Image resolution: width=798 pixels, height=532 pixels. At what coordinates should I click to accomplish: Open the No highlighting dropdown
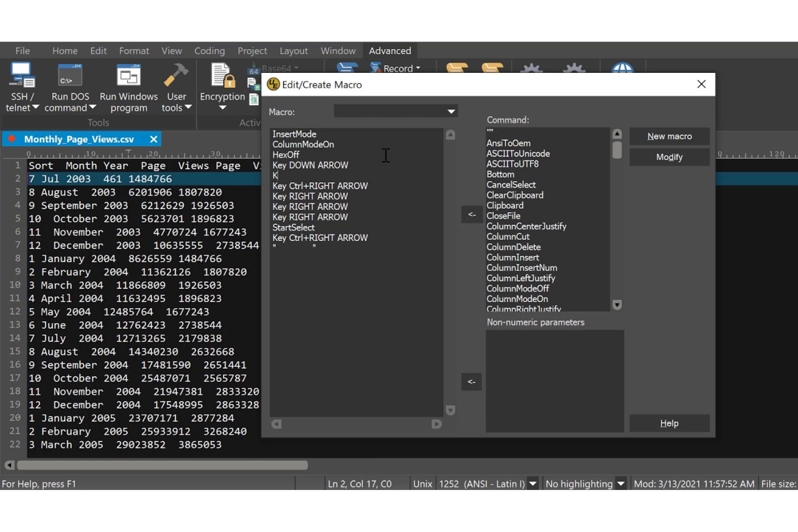click(x=621, y=483)
